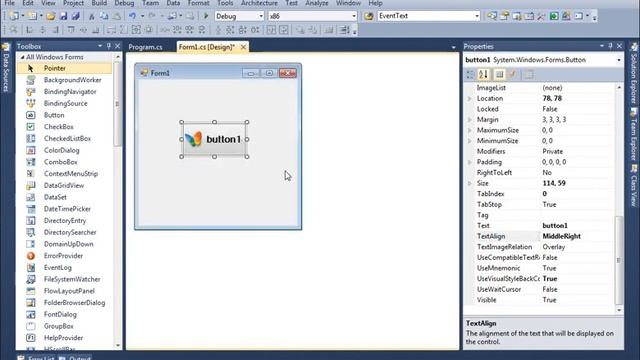Click the TextAlign property value MiddleRight
The width and height of the screenshot is (640, 360).
click(562, 236)
